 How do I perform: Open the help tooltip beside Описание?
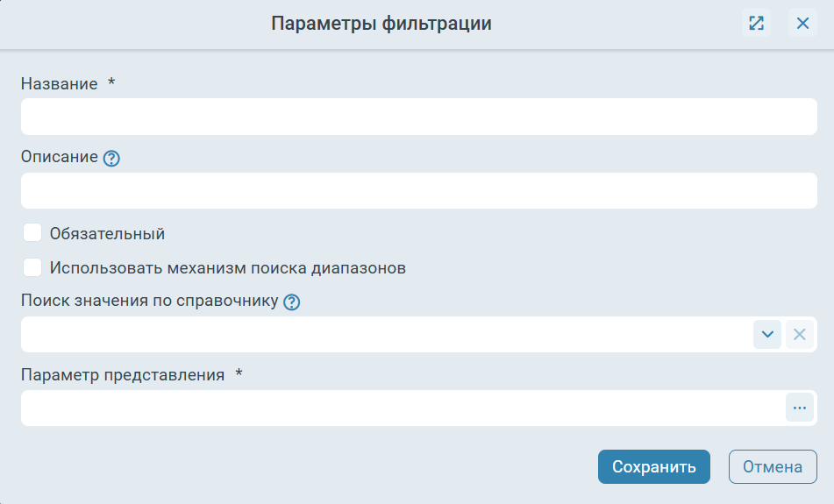[111, 159]
